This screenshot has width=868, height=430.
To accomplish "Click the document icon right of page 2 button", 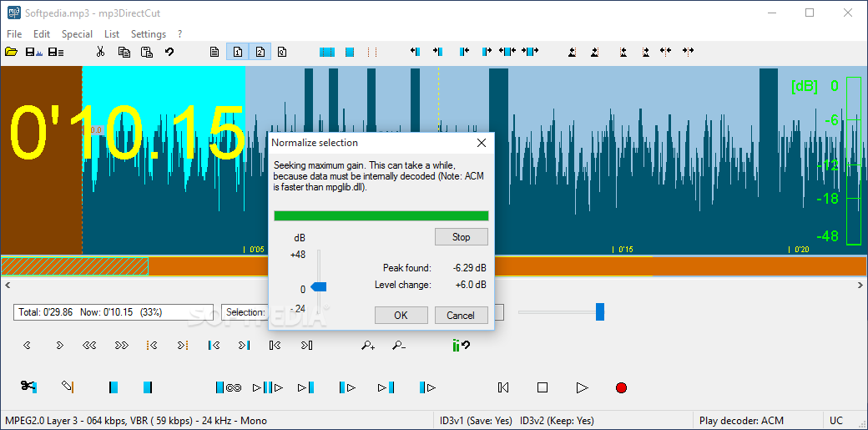I will (x=282, y=52).
